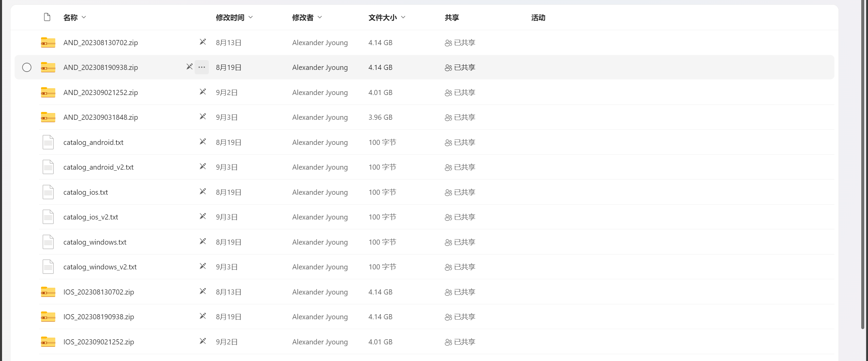868x361 pixels.
Task: Open more actions for AND_202308190938.zip
Action: (202, 67)
